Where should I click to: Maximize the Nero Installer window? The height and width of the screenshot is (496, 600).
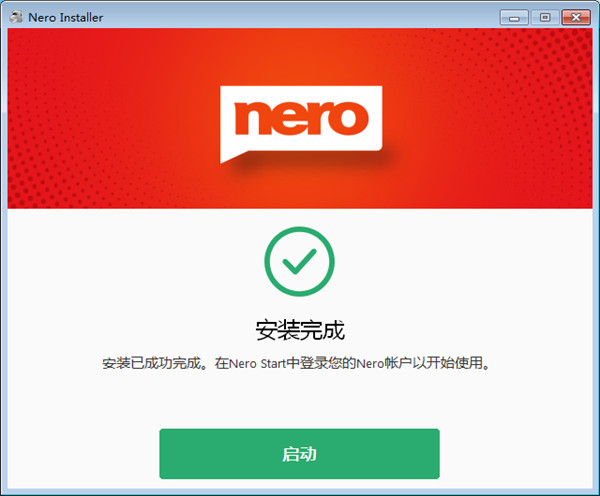545,18
